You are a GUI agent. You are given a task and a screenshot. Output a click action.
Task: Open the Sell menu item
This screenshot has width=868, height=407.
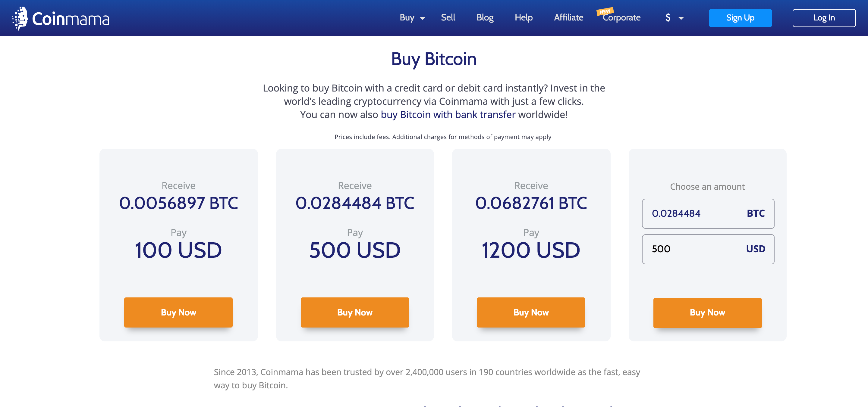coord(448,17)
